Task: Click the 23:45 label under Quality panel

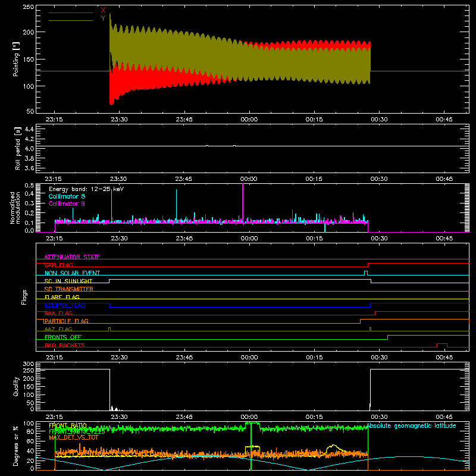Action: [184, 417]
